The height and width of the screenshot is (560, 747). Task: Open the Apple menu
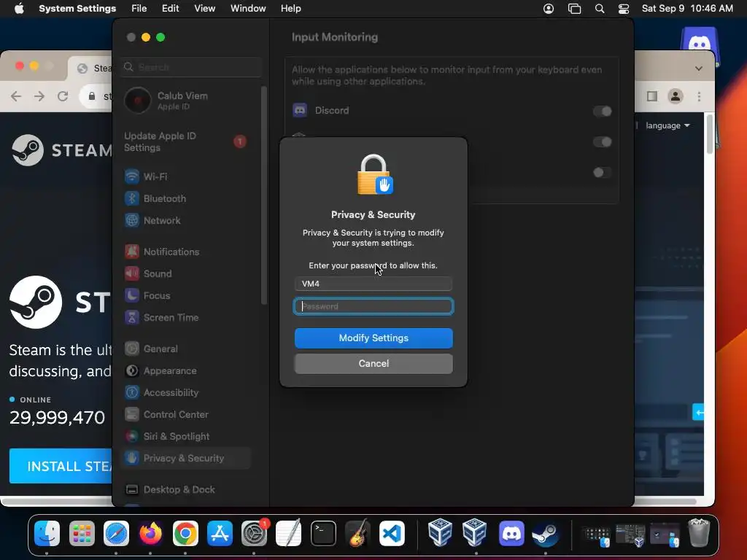[x=19, y=9]
